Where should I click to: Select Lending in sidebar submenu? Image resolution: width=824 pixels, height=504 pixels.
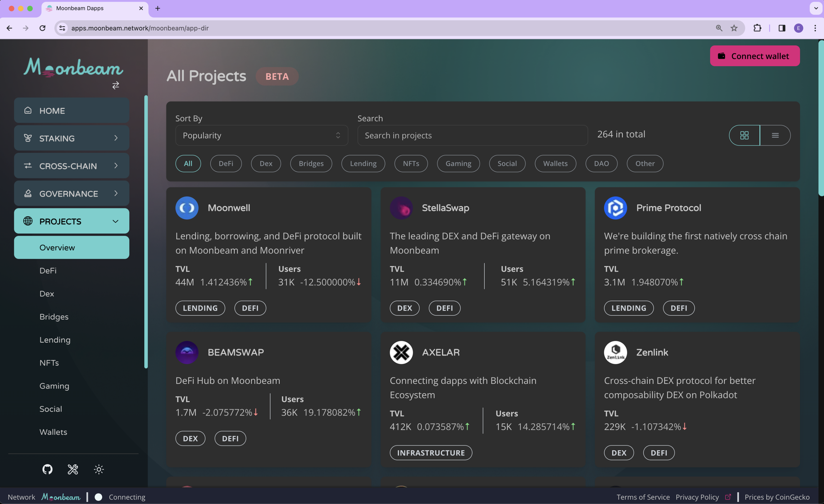55,340
